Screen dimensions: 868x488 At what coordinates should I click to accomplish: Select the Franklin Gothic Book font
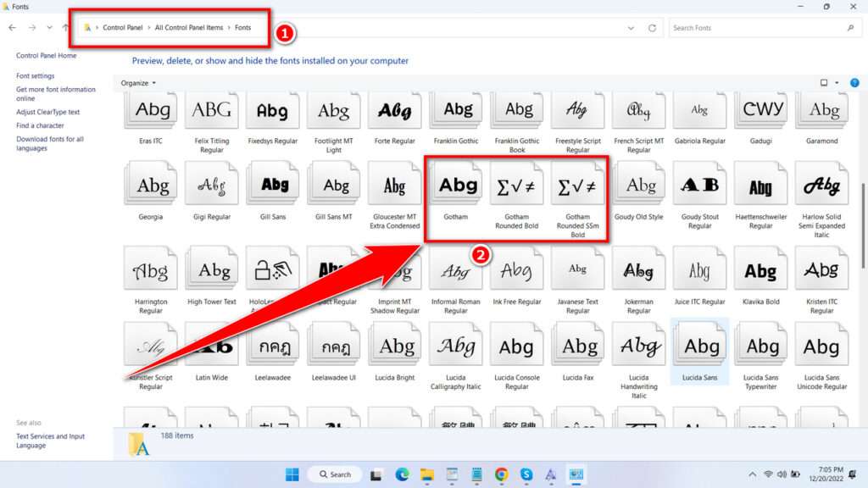pos(516,123)
